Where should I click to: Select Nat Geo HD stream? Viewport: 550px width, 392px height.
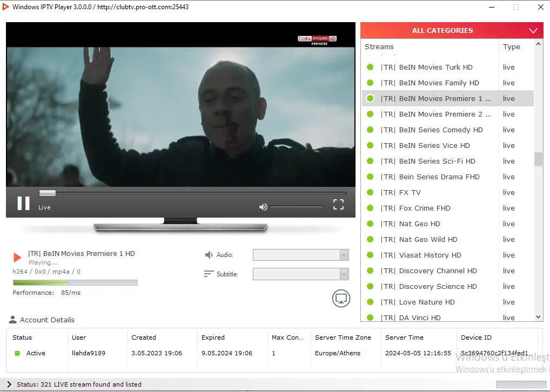[447, 224]
